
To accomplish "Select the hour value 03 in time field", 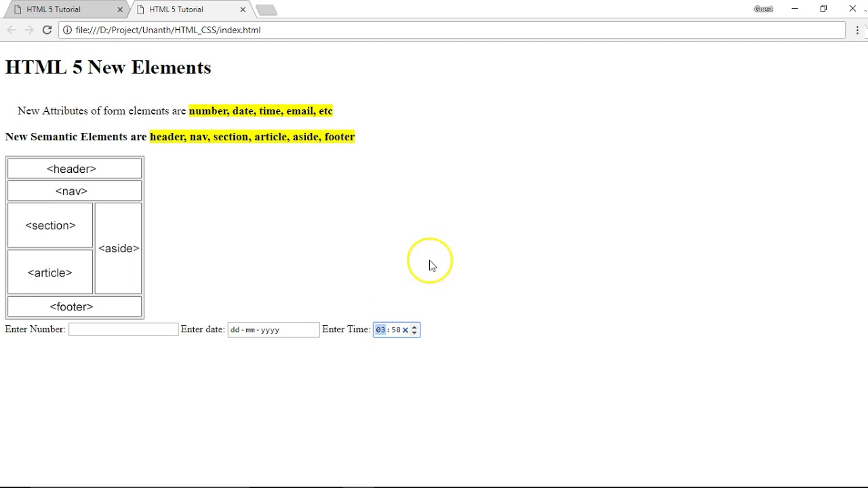I will click(380, 330).
